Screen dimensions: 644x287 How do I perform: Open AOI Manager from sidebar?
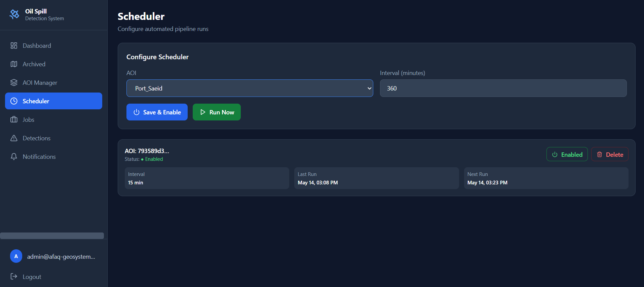(x=53, y=82)
